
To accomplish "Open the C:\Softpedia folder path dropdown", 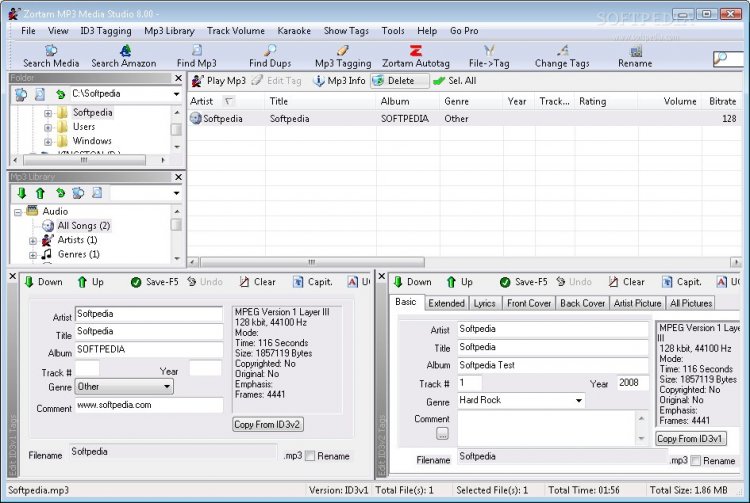I will [x=176, y=94].
